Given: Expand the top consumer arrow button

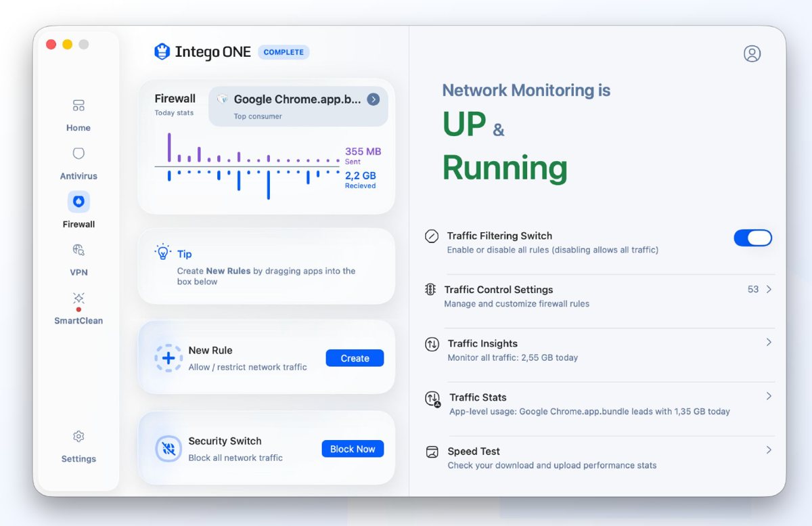Looking at the screenshot, I should (373, 99).
